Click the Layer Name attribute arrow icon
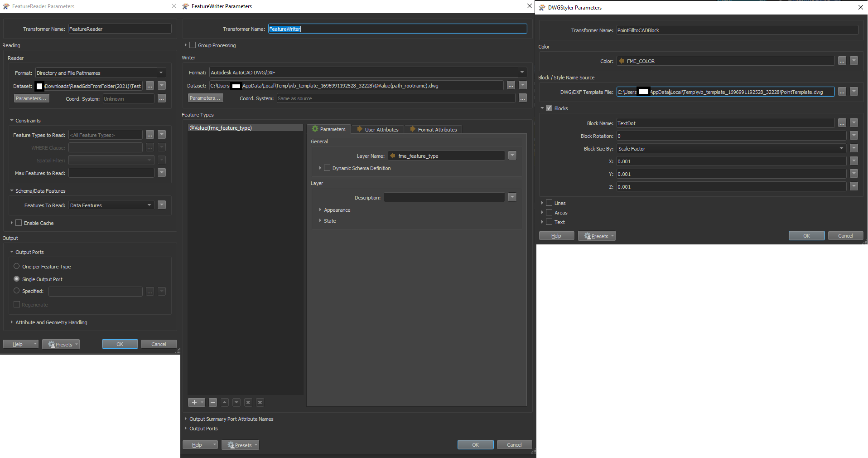This screenshot has height=458, width=868. [x=393, y=156]
